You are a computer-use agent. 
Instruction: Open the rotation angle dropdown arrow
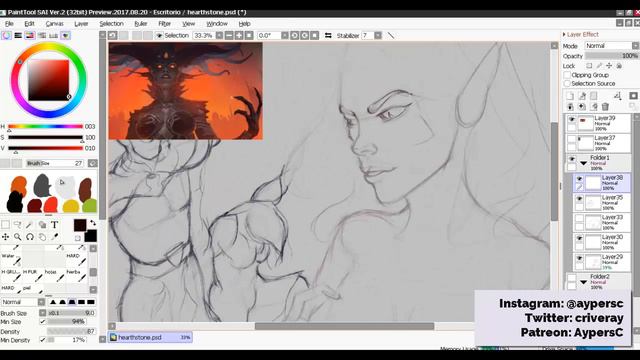[284, 36]
